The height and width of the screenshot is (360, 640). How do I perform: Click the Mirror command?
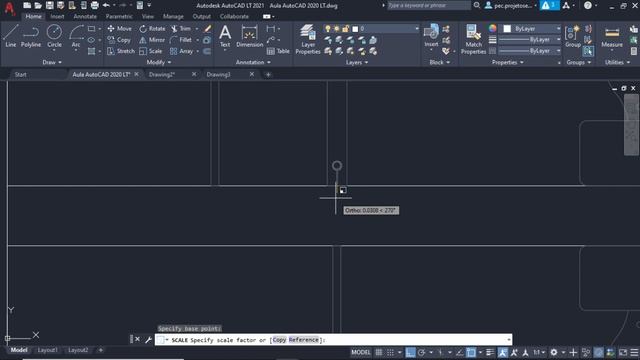click(x=152, y=40)
